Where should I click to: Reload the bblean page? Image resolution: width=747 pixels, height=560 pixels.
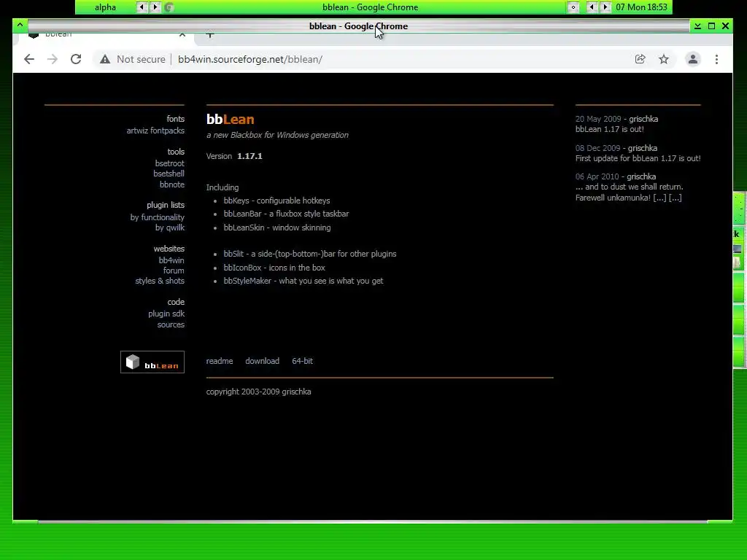(x=76, y=59)
